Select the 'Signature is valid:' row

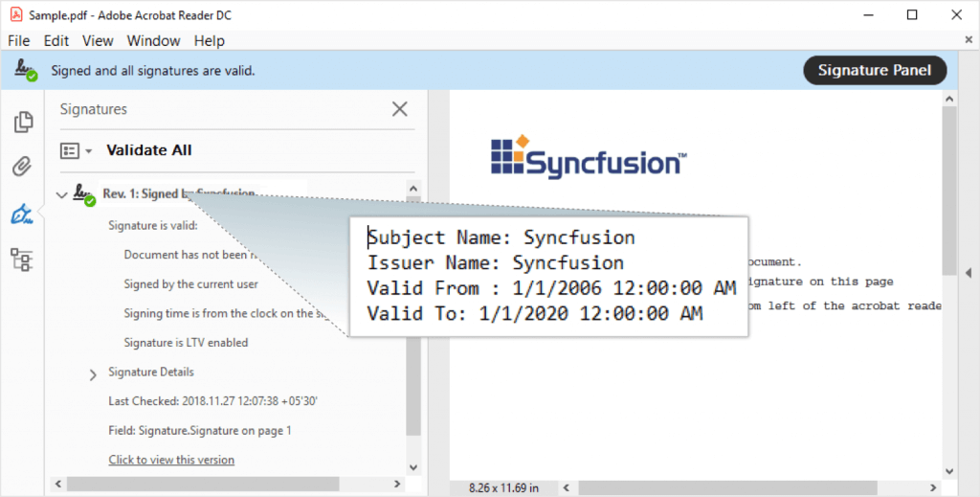click(x=152, y=225)
